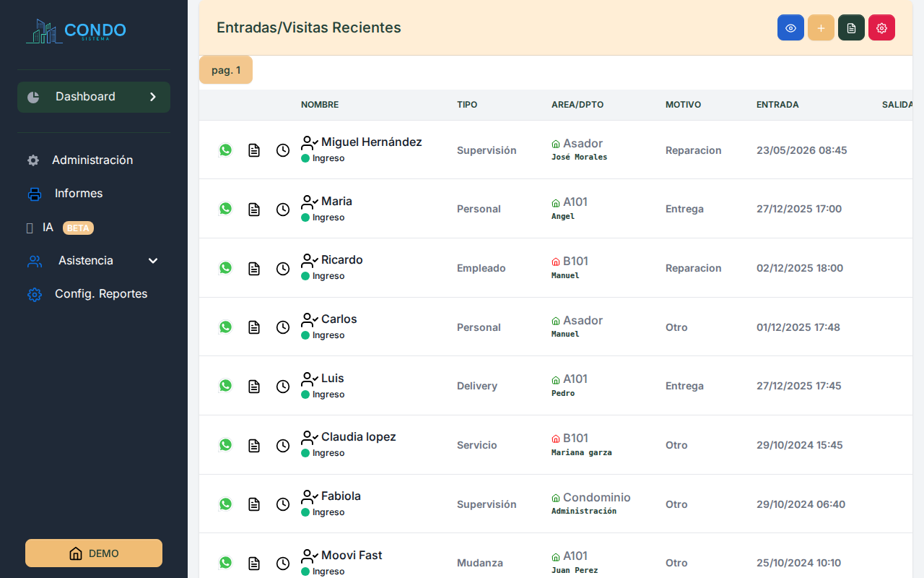Screen dimensions: 924x578
Task: Click clock icon in Moovi Fast row
Action: (x=283, y=563)
